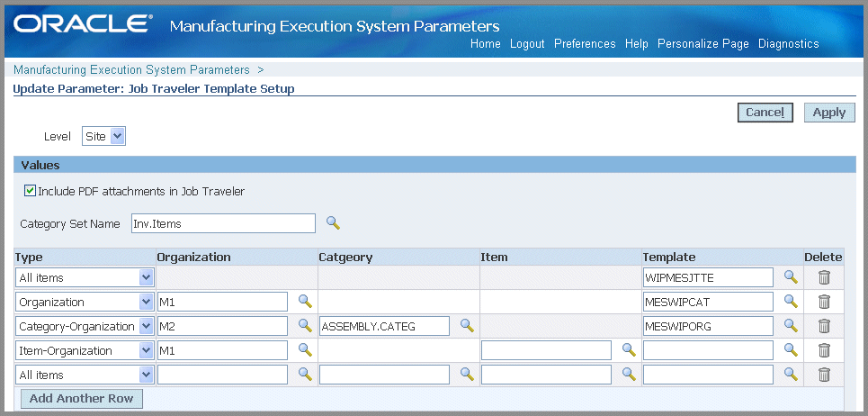Image resolution: width=868 pixels, height=416 pixels.
Task: Open Type dropdown in last empty row
Action: (x=85, y=375)
